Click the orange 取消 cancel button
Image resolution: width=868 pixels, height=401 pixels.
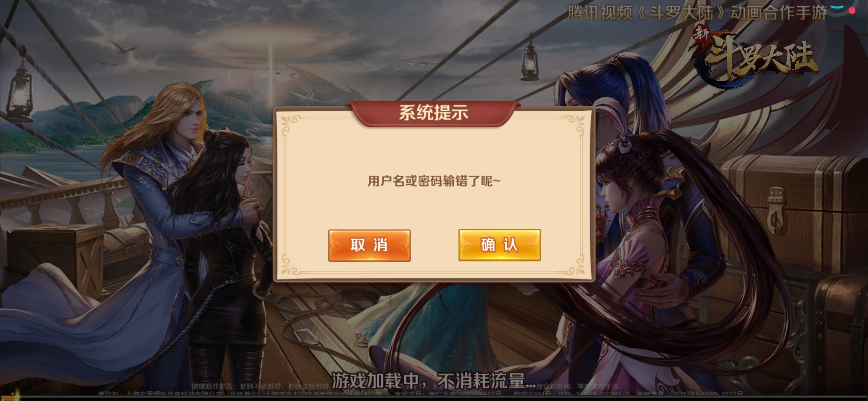[x=369, y=245]
